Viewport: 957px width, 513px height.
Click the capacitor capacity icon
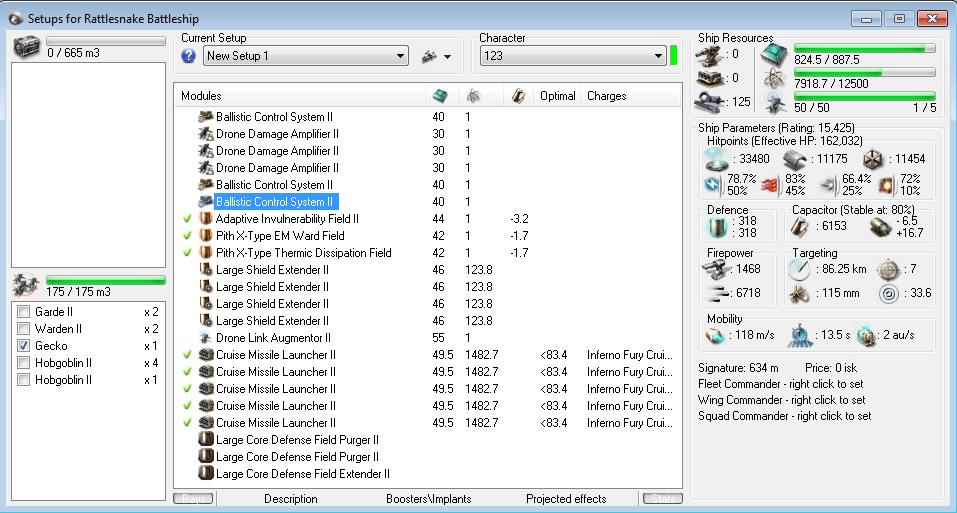pyautogui.click(x=800, y=227)
